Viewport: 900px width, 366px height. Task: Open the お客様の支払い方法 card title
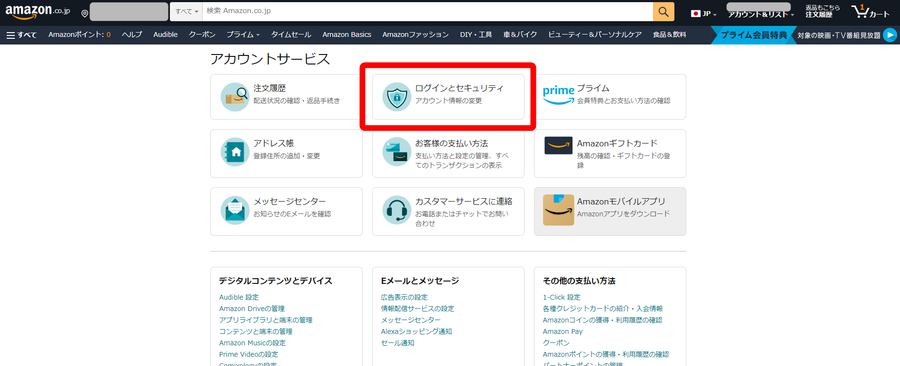451,143
